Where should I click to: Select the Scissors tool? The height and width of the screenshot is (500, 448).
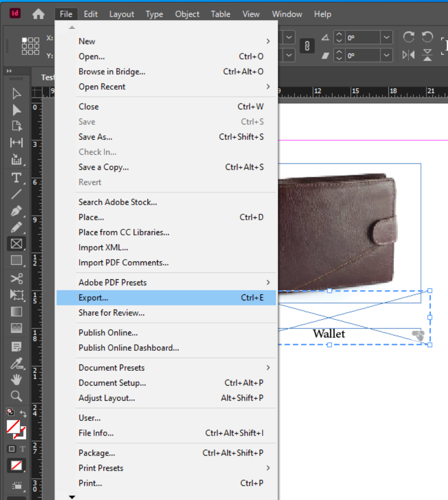[16, 278]
